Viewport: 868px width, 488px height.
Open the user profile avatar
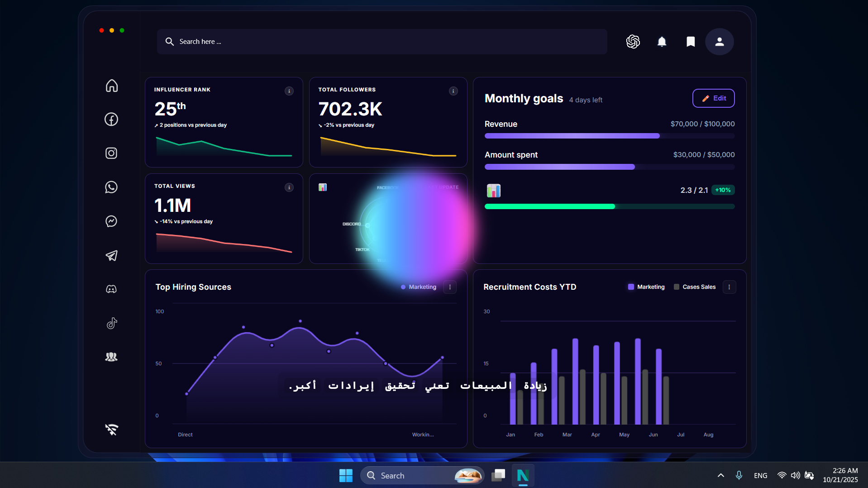[x=719, y=41]
